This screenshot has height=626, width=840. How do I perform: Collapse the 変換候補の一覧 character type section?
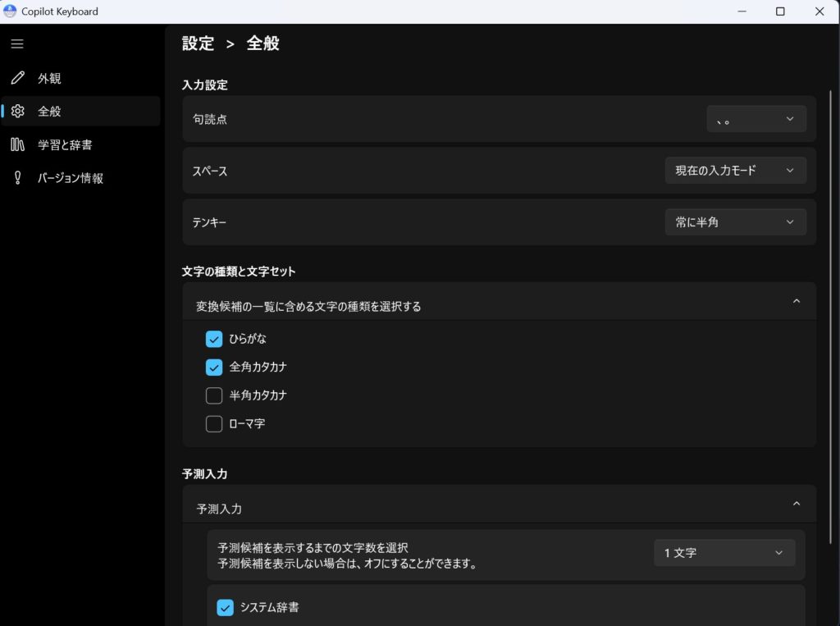(x=795, y=301)
